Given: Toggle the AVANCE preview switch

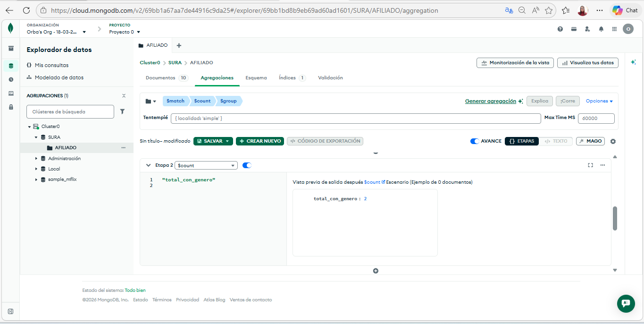Looking at the screenshot, I should [x=475, y=141].
